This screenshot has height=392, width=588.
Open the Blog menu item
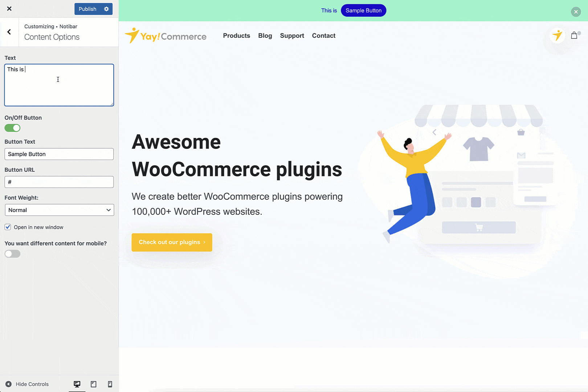[265, 36]
